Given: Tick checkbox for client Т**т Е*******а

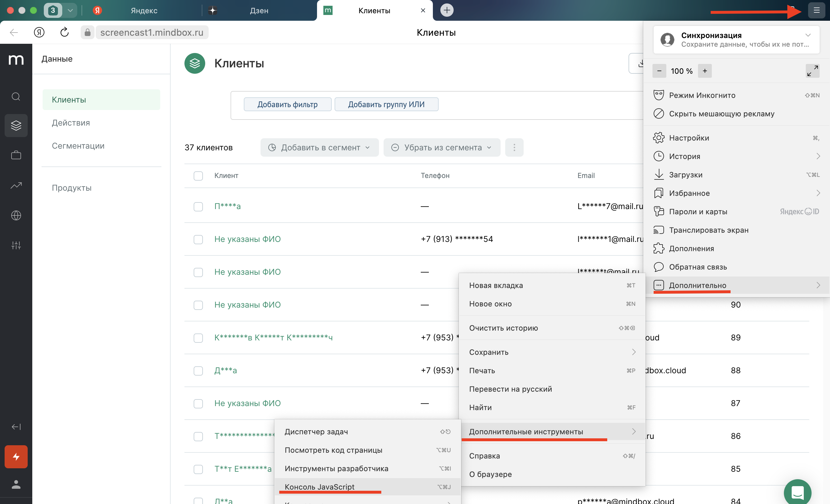Looking at the screenshot, I should pyautogui.click(x=198, y=469).
